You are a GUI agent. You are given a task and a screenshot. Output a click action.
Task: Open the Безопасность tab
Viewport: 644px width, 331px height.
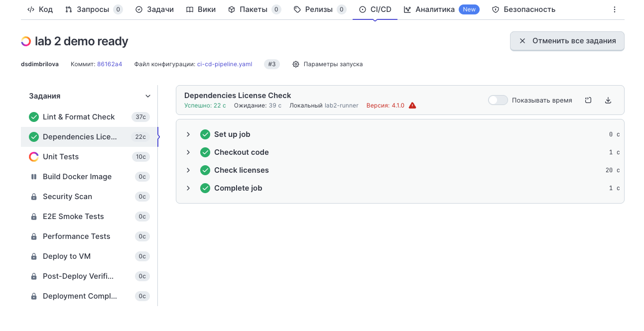(x=523, y=9)
